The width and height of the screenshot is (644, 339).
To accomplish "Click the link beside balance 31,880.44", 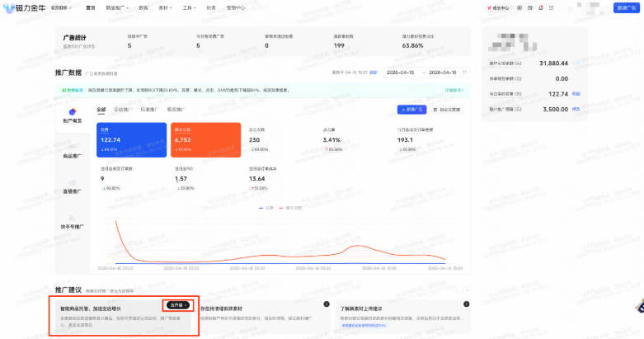I will [x=576, y=64].
